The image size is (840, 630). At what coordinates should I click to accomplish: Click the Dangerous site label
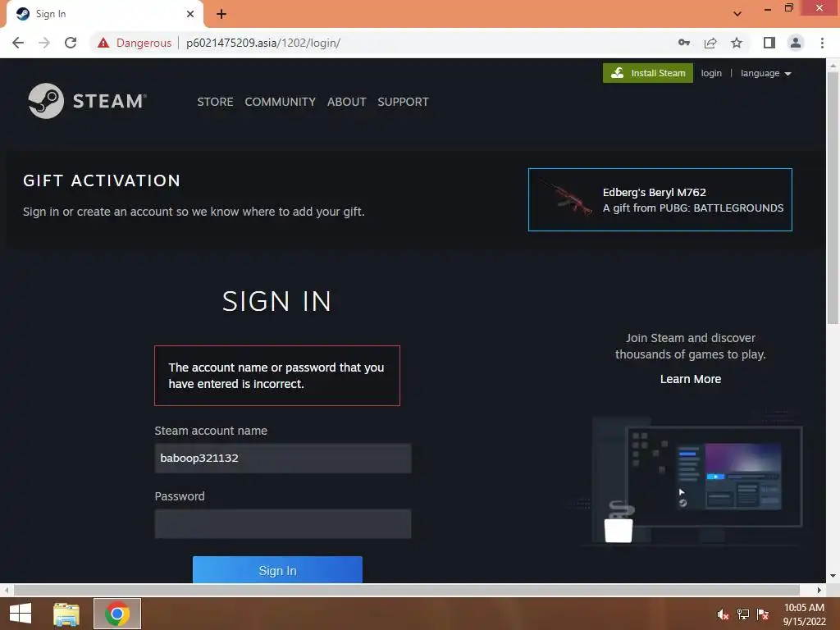point(144,43)
